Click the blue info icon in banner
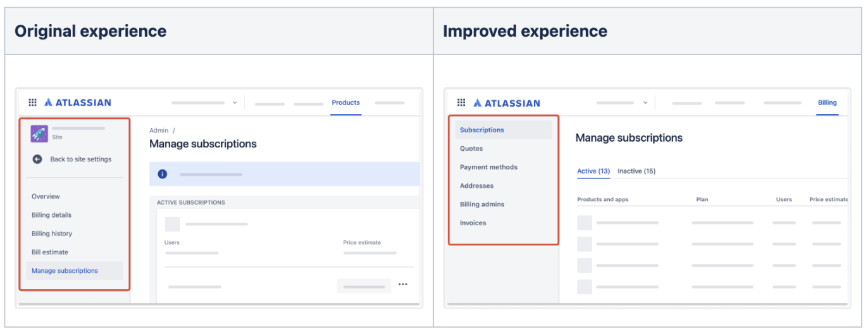Screen dimensions: 868x329 click(x=162, y=174)
